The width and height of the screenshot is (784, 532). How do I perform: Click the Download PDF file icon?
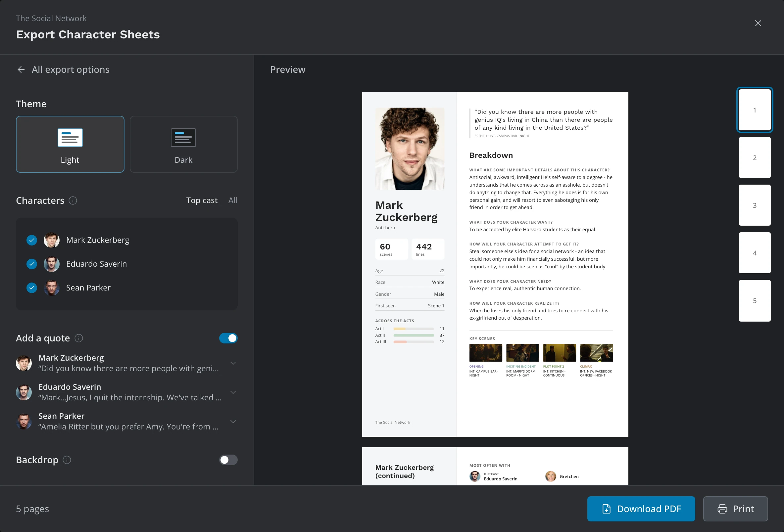point(606,509)
